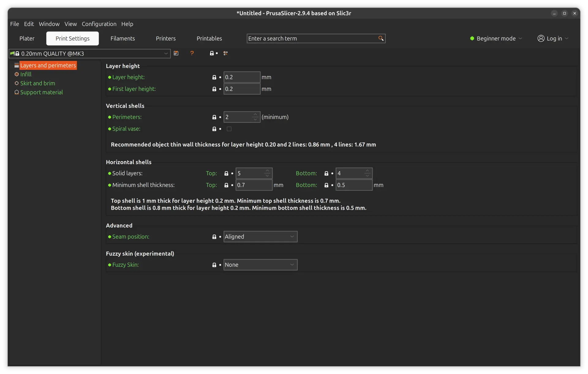Save the current print settings preset

[176, 53]
